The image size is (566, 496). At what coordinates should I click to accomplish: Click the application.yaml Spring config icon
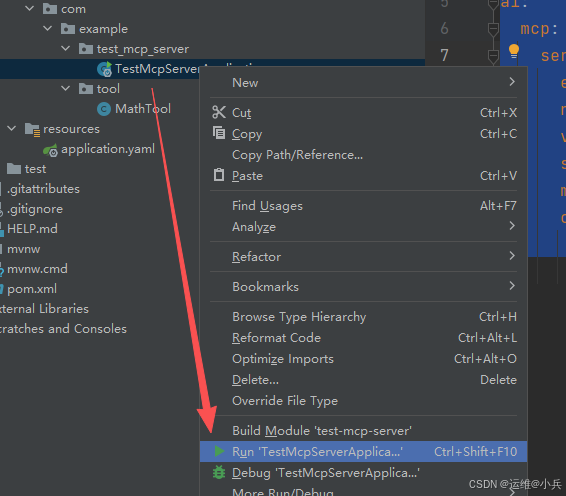[50, 150]
